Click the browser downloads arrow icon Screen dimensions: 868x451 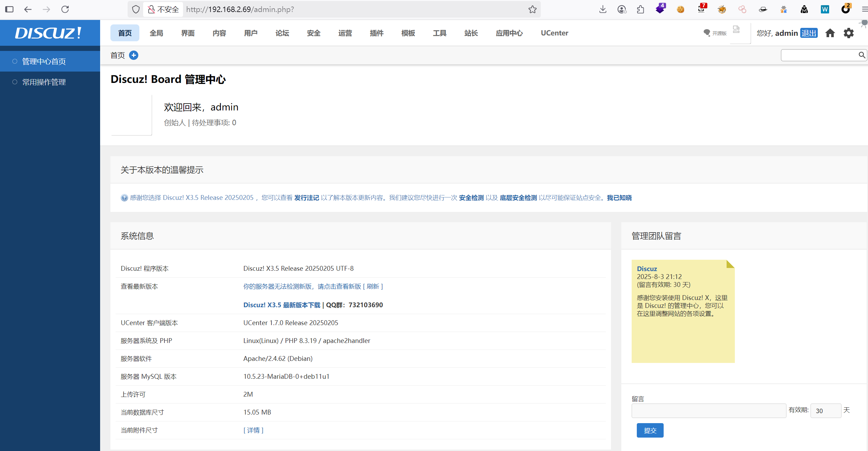tap(602, 10)
